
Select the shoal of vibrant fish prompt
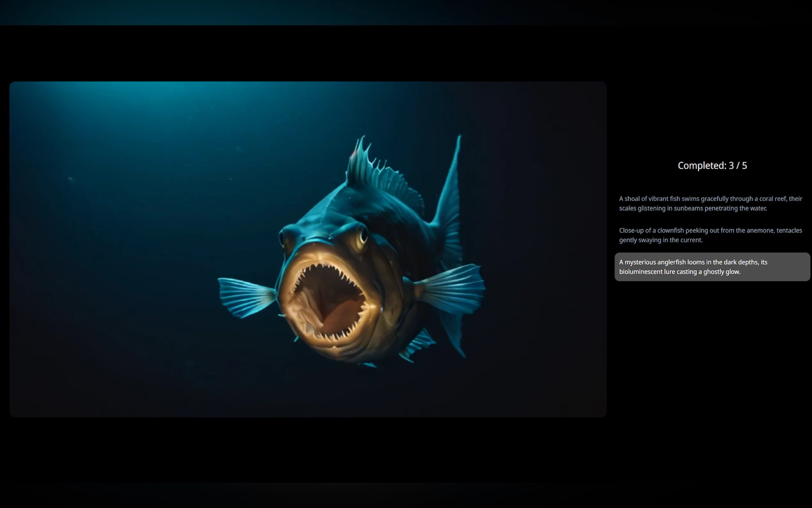pos(710,203)
